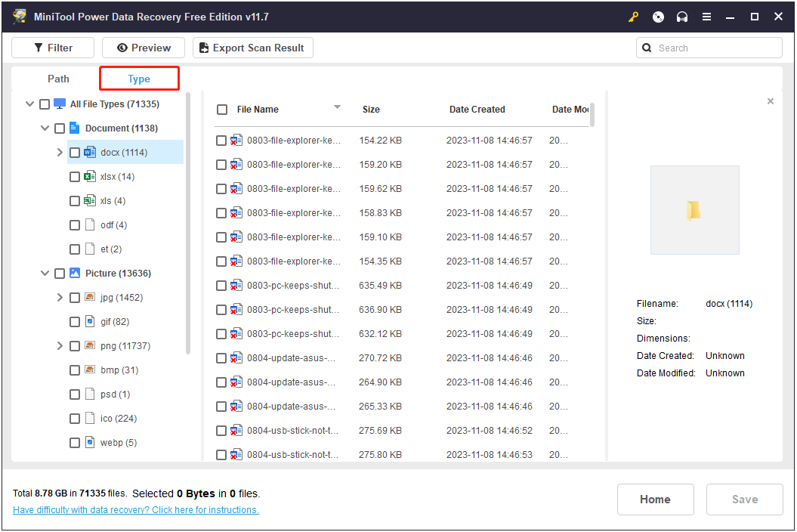797x532 pixels.
Task: Click the Export Scan Result icon
Action: click(202, 47)
